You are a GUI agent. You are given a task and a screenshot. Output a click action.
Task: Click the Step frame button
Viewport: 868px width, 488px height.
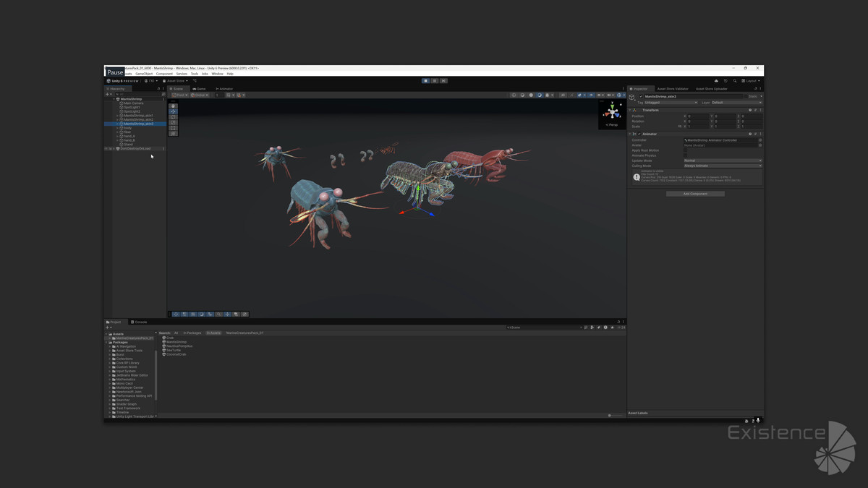[x=443, y=81]
